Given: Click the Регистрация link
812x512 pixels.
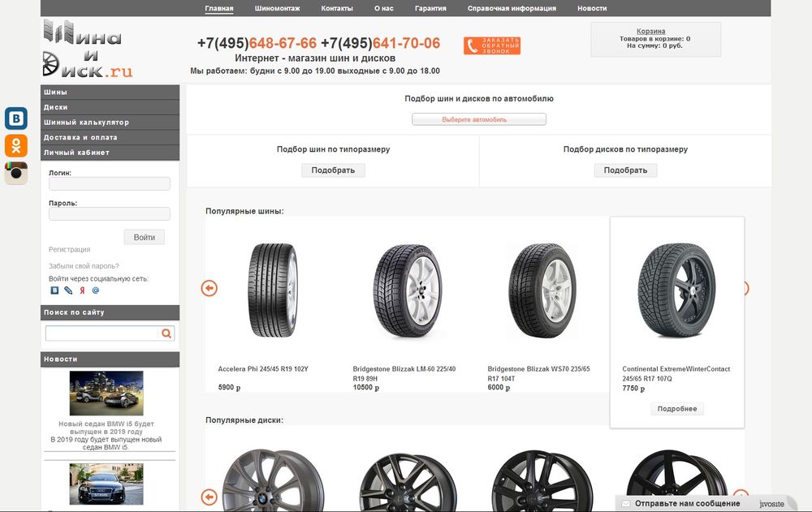Looking at the screenshot, I should [69, 250].
